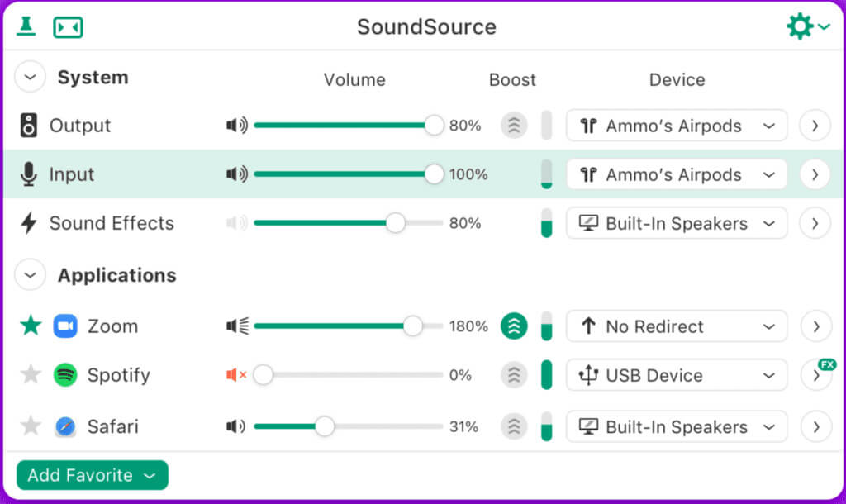846x504 pixels.
Task: Adjust the Output volume slider
Action: click(349, 126)
